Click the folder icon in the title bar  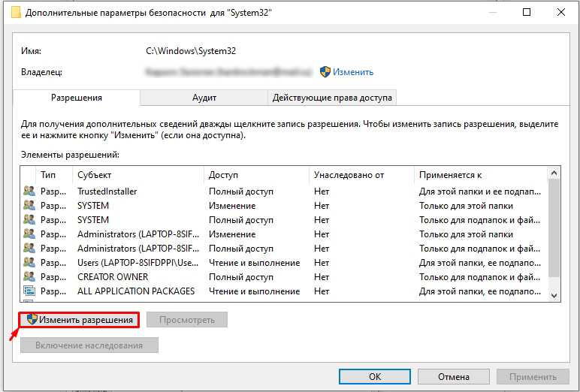click(16, 13)
